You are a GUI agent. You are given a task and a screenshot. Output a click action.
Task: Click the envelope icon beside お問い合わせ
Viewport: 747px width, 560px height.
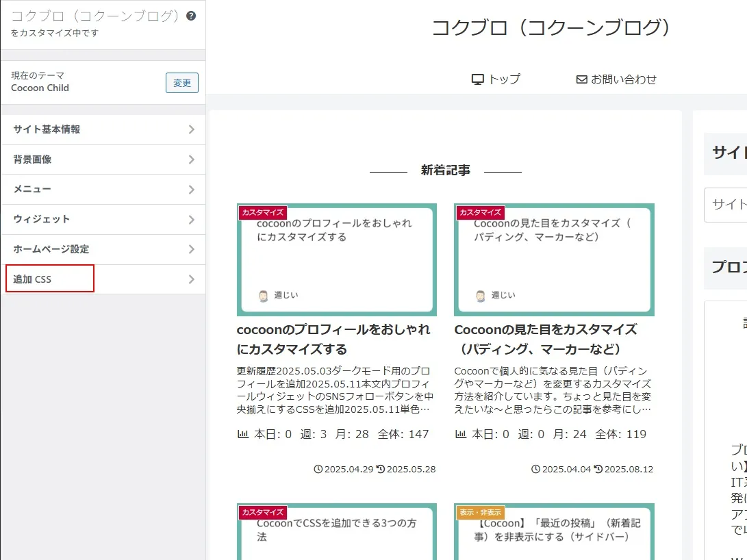582,79
